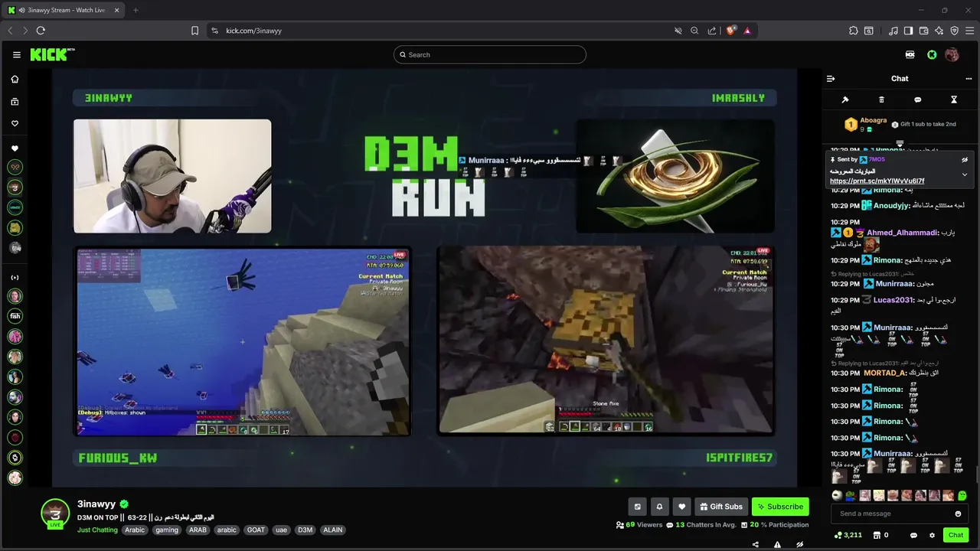Select the Just Chatting category link
The height and width of the screenshot is (551, 980).
coord(97,530)
